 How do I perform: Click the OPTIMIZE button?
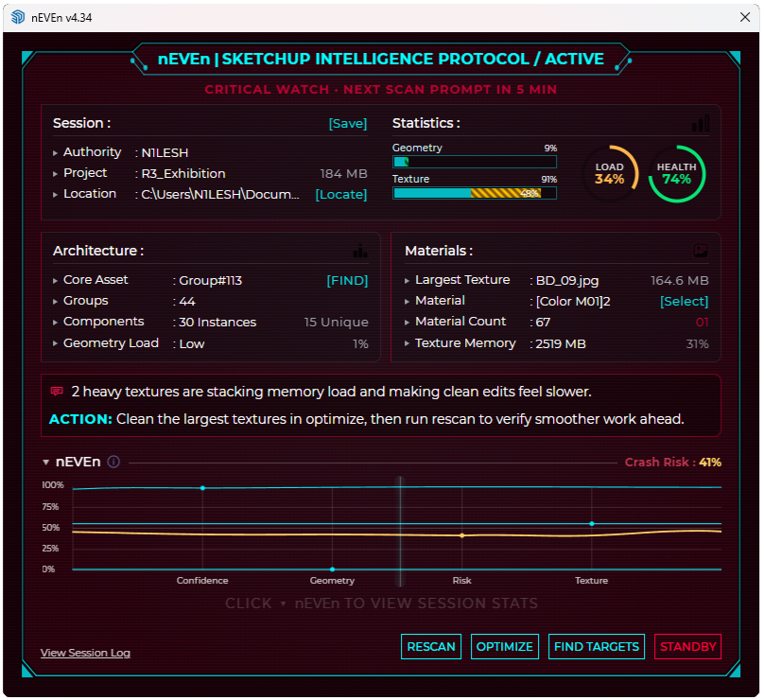click(505, 647)
